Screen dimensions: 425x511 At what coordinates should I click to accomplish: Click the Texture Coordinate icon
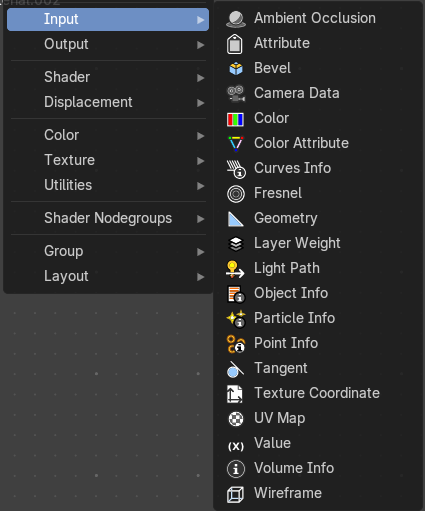(x=235, y=394)
